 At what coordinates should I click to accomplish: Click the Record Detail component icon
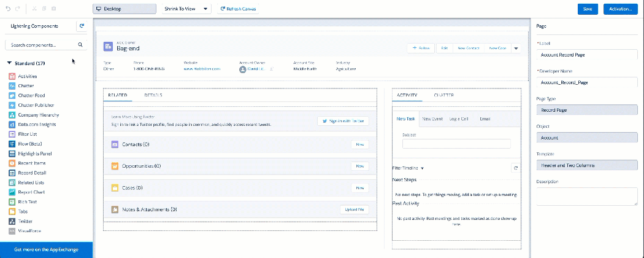(x=12, y=173)
